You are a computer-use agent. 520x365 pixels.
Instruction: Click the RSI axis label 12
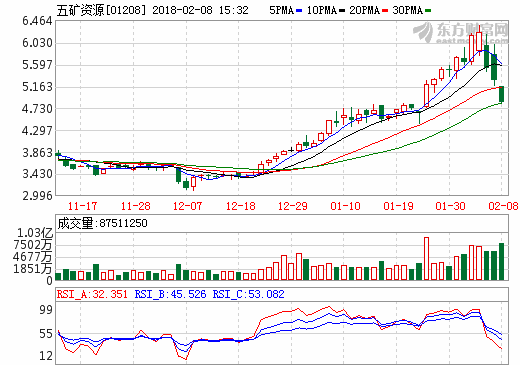[46, 356]
